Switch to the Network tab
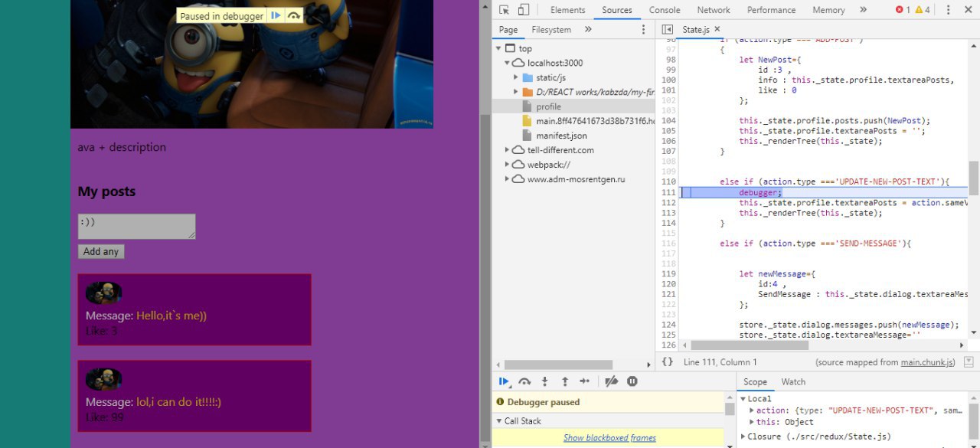Viewport: 980px width, 448px height. point(714,10)
